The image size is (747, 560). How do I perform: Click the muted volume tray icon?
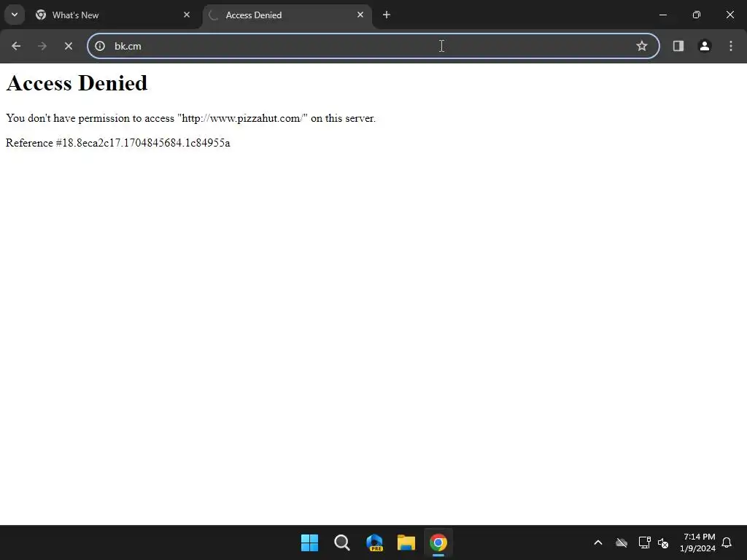pos(663,542)
